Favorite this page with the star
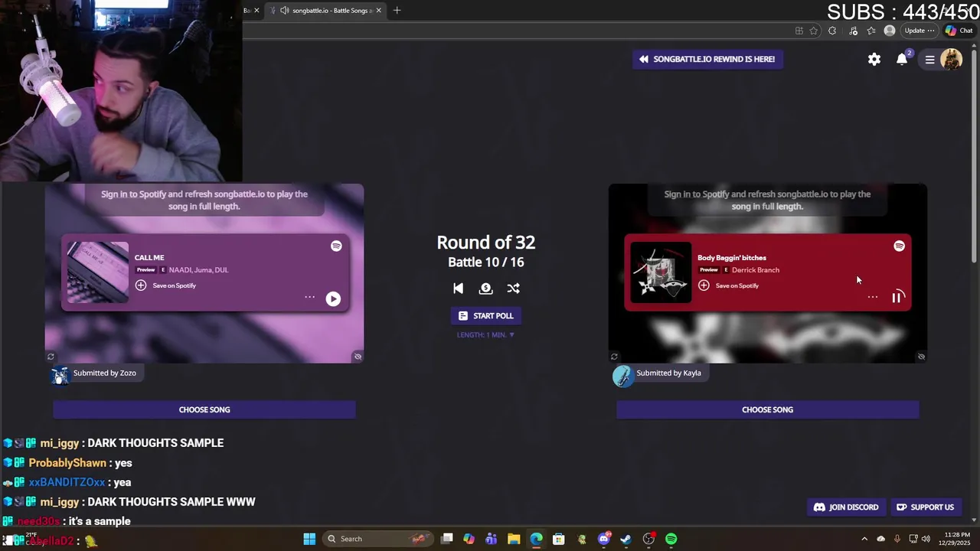The width and height of the screenshot is (980, 551). [813, 31]
